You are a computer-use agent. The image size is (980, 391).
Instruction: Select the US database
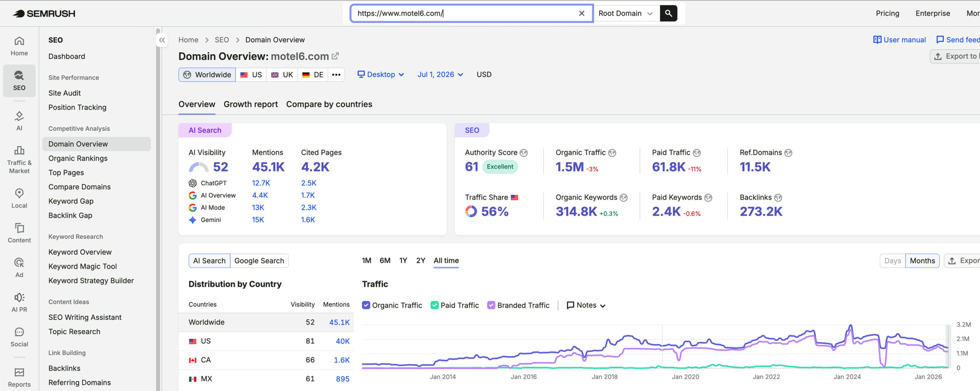251,75
